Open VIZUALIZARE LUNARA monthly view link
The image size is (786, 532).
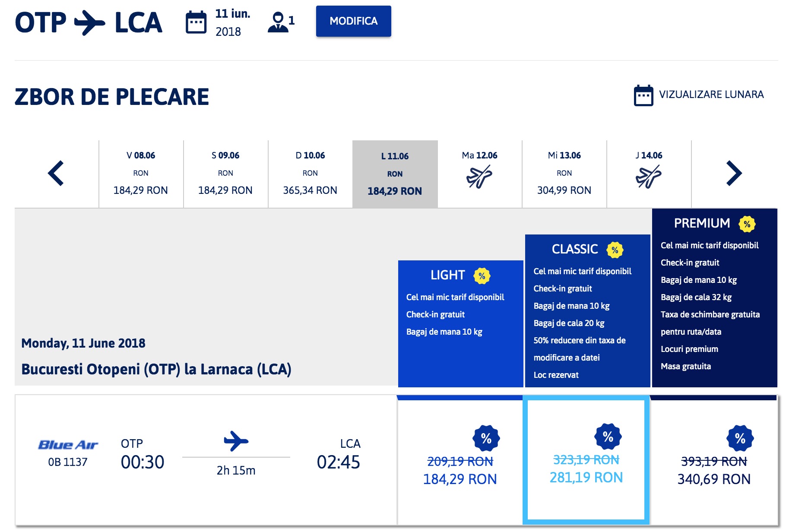[711, 95]
